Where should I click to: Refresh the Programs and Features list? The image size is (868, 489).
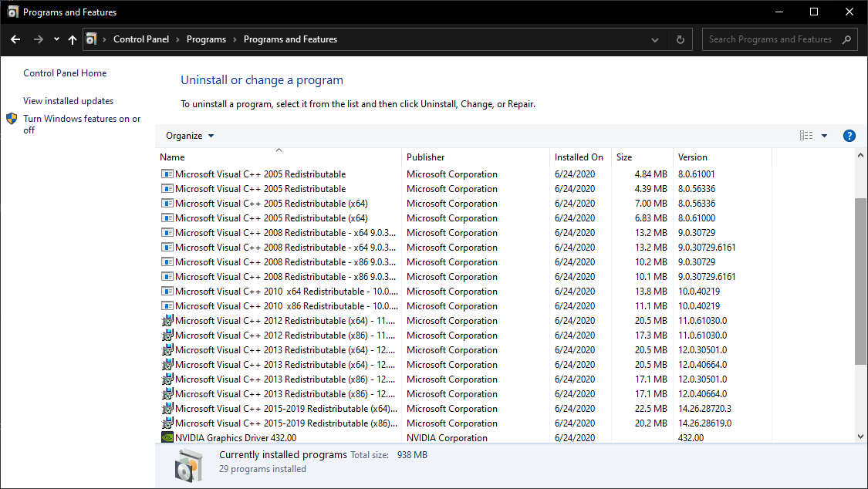(x=681, y=40)
